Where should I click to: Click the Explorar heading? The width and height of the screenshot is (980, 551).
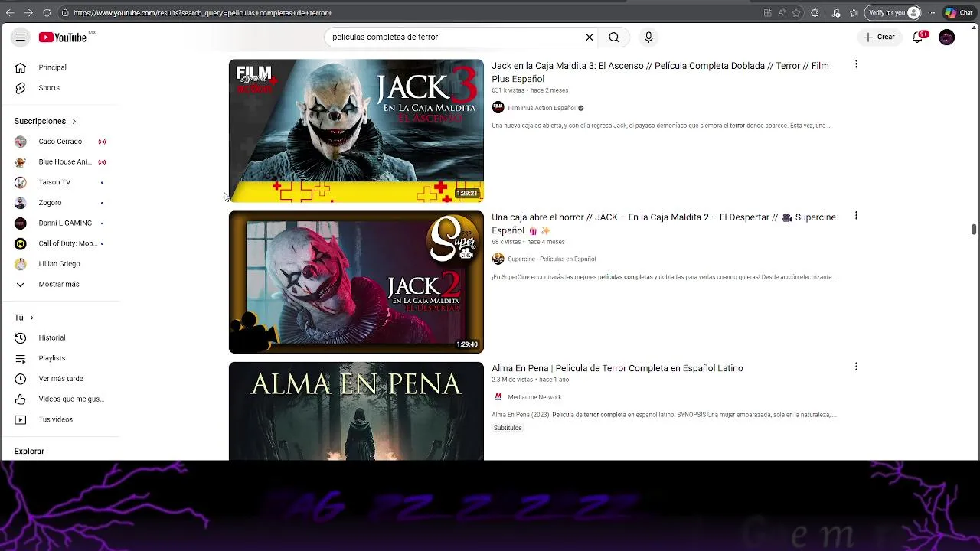point(29,451)
